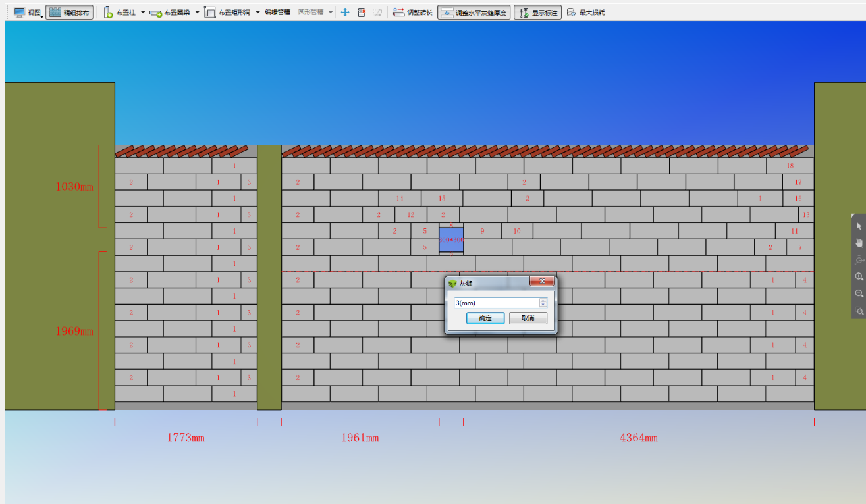Close the 灰缝 dialog
This screenshot has height=504, width=866.
click(x=542, y=282)
